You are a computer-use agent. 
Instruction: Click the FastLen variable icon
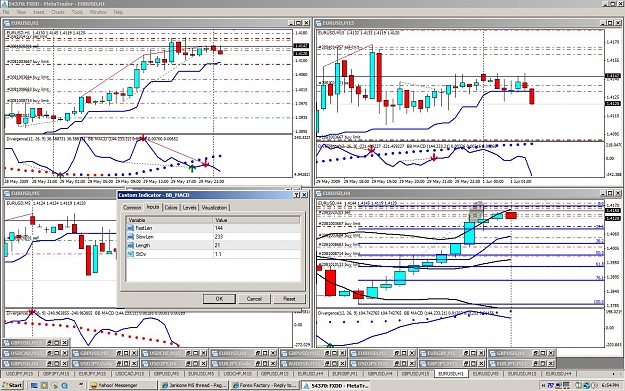point(130,228)
